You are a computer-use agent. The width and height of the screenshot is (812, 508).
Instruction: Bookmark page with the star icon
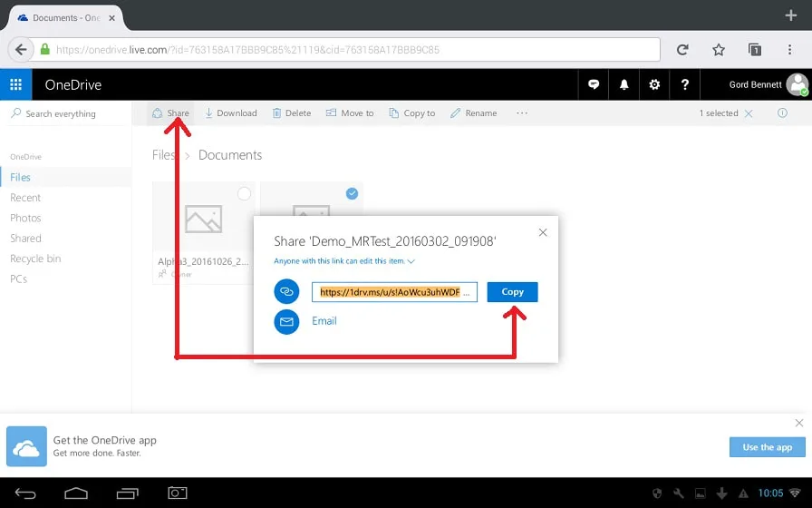point(719,50)
